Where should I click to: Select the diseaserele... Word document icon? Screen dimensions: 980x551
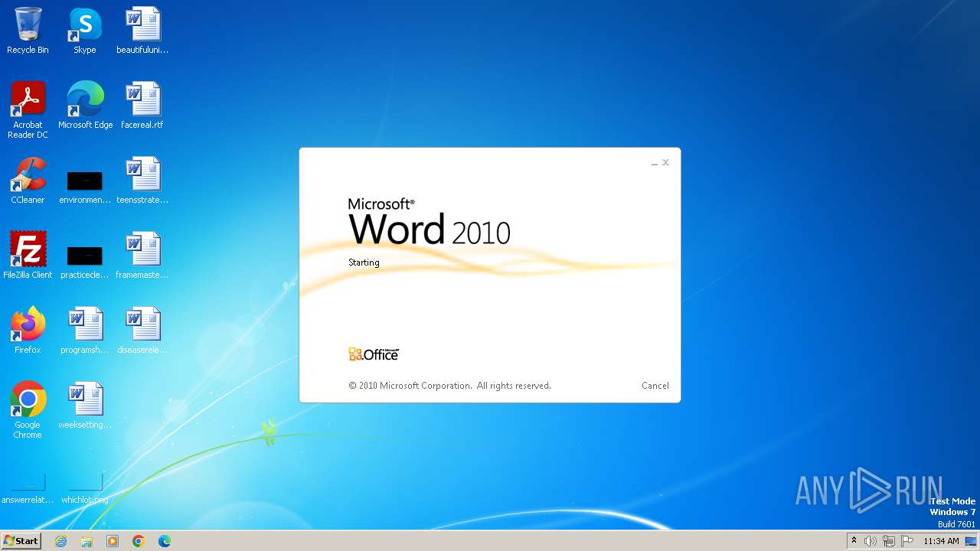(142, 331)
